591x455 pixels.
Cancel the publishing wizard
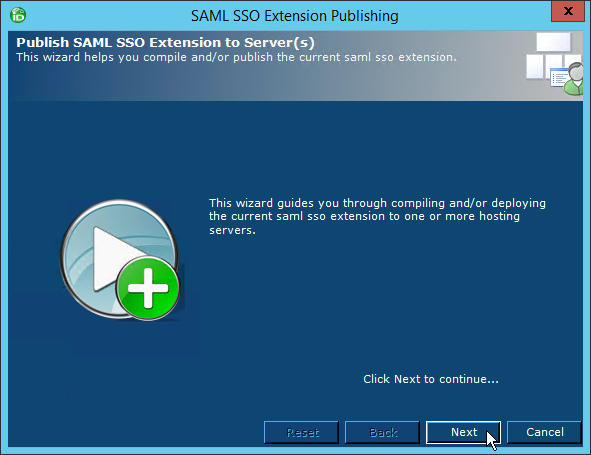[x=545, y=432]
